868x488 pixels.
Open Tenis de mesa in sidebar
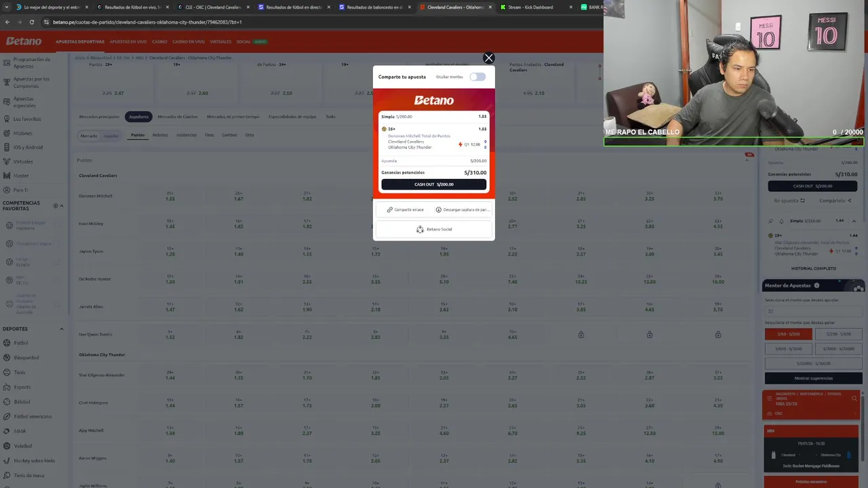[29, 475]
